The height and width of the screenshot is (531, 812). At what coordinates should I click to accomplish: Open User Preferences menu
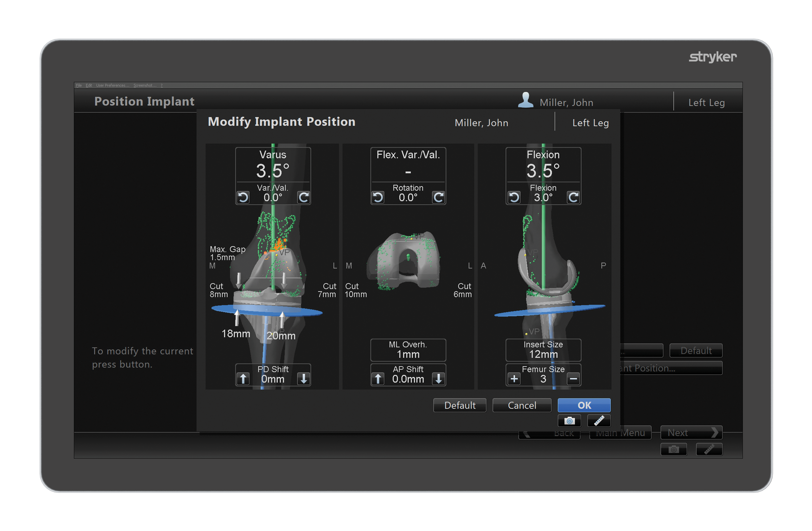(x=113, y=85)
